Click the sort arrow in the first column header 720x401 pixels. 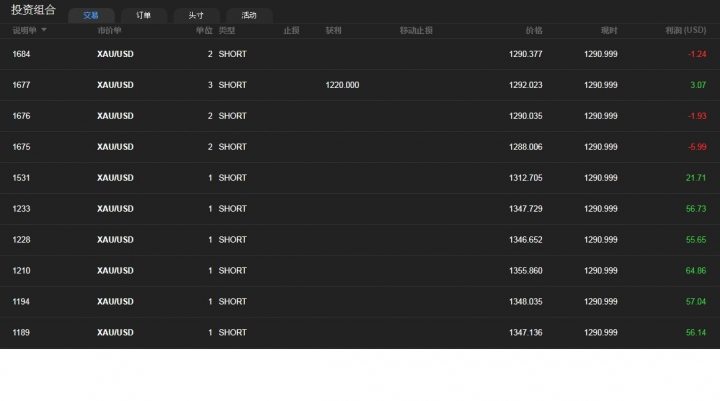pyautogui.click(x=44, y=30)
